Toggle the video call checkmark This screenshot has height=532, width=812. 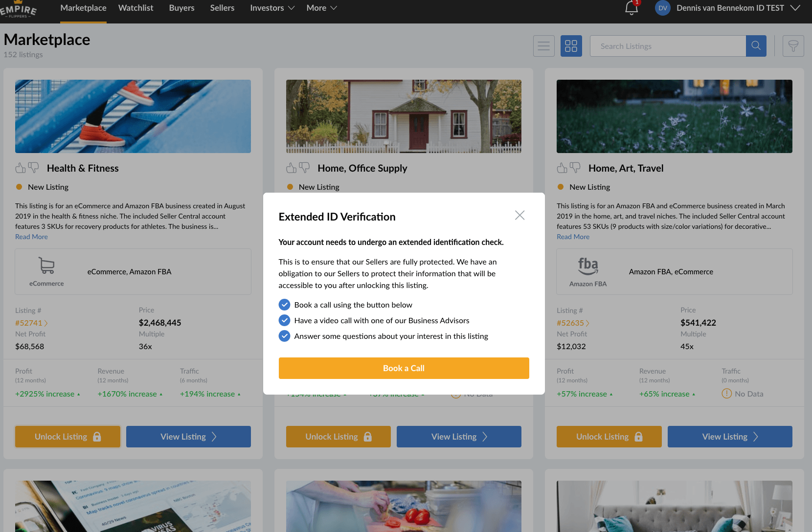[x=284, y=321]
